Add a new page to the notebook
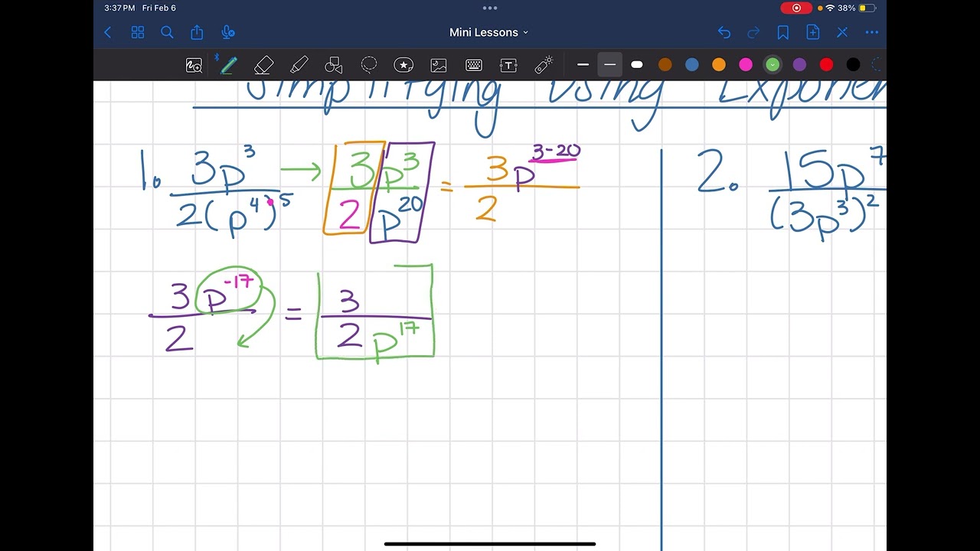This screenshot has width=980, height=551. [812, 32]
